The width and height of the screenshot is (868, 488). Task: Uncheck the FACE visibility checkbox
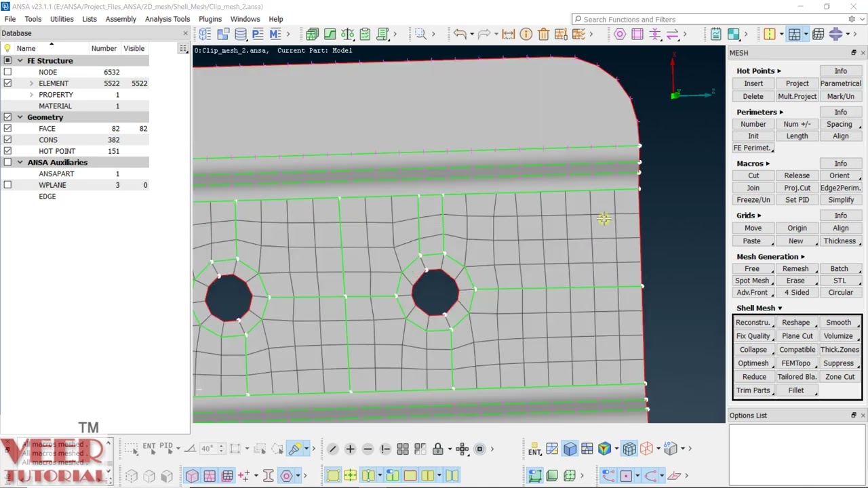click(x=7, y=128)
